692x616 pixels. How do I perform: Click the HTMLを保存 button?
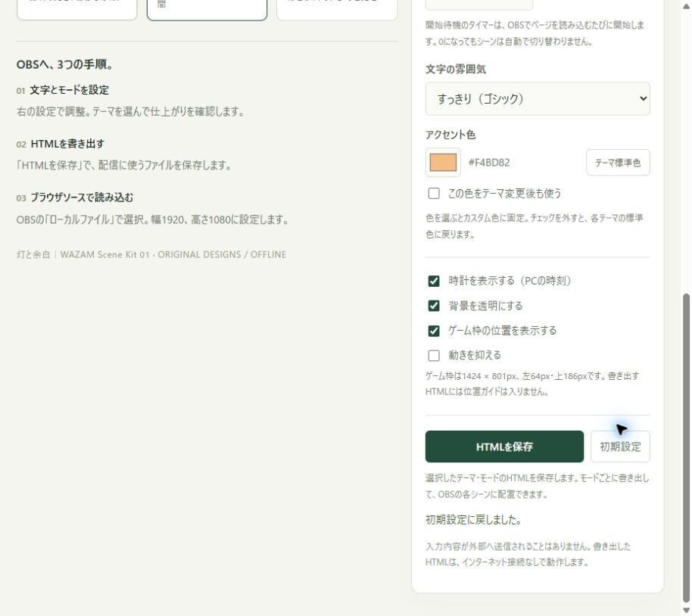[504, 446]
